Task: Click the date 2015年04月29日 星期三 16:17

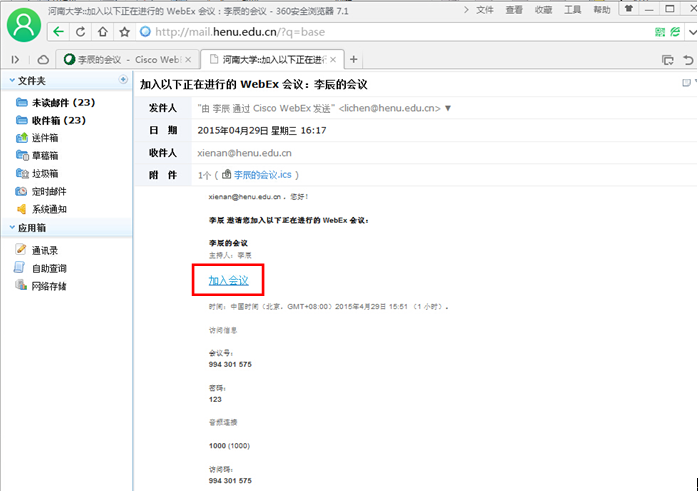Action: point(262,131)
